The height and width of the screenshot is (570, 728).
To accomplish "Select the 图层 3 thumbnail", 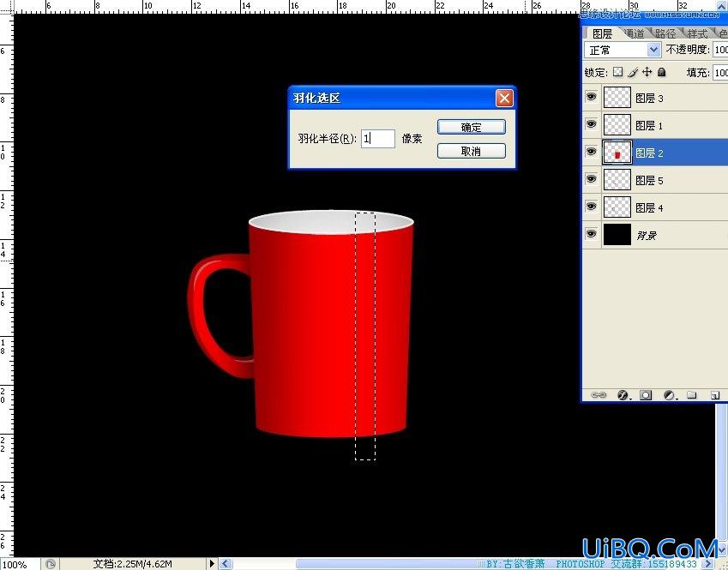I will (617, 98).
